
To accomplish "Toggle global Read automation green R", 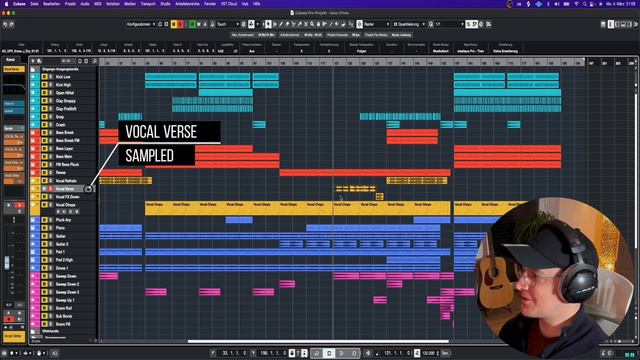I will click(x=192, y=24).
